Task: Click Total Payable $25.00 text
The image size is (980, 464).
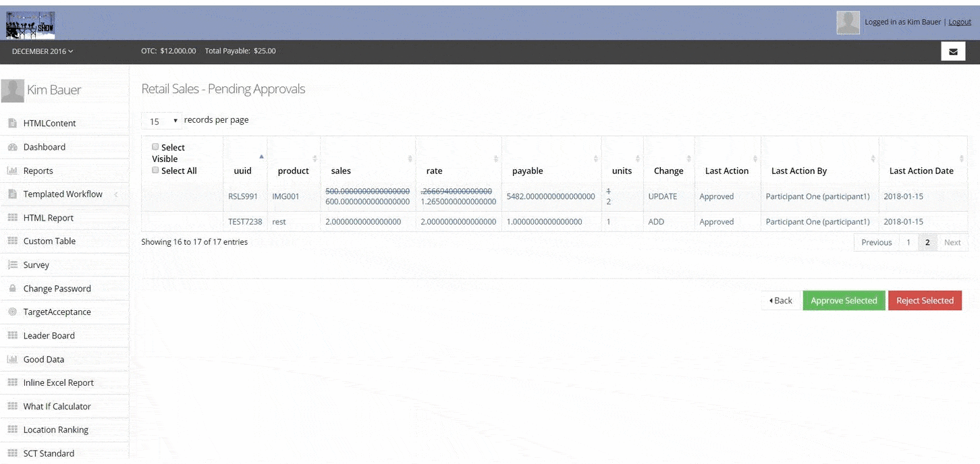Action: (240, 51)
